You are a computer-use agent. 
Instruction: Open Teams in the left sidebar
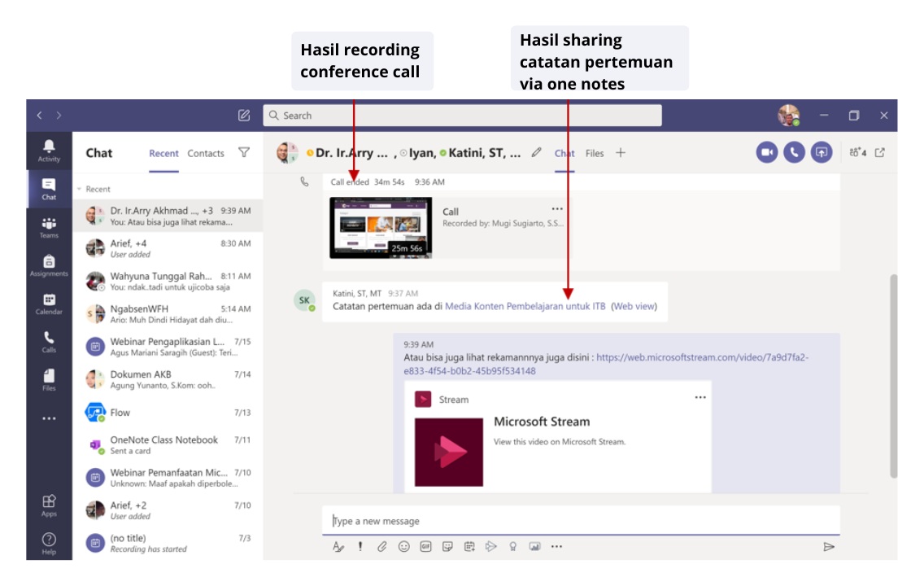pyautogui.click(x=49, y=227)
